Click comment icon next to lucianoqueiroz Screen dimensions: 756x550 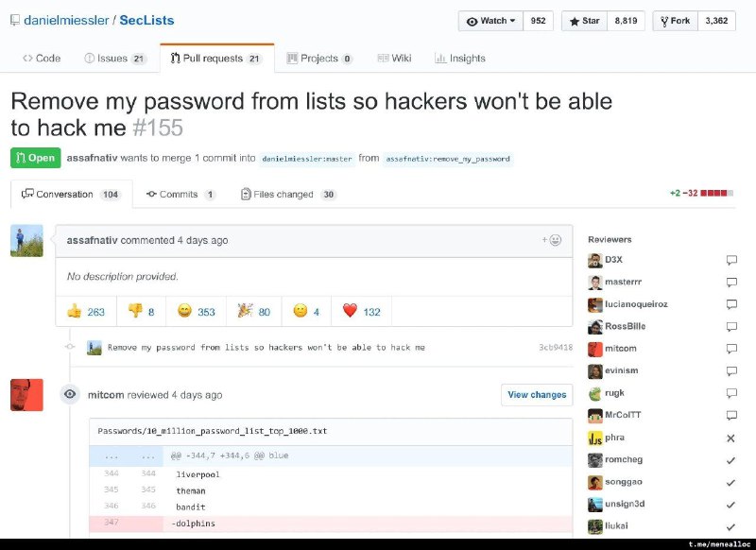coord(731,304)
